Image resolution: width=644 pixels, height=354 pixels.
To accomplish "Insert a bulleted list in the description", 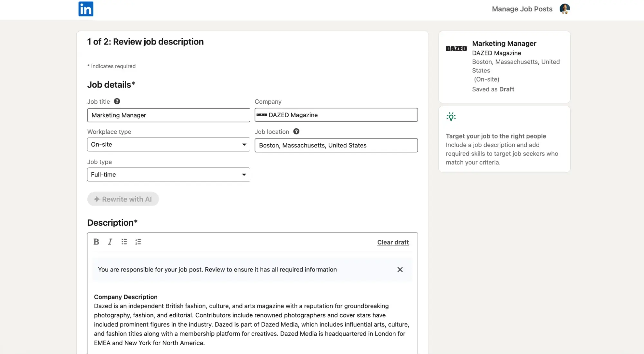I will point(124,242).
